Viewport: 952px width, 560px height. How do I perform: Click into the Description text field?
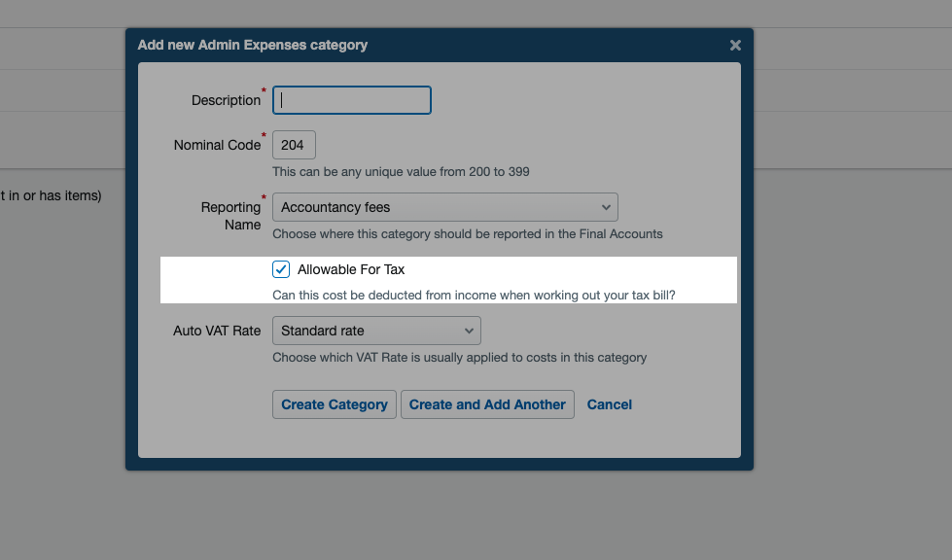click(352, 100)
